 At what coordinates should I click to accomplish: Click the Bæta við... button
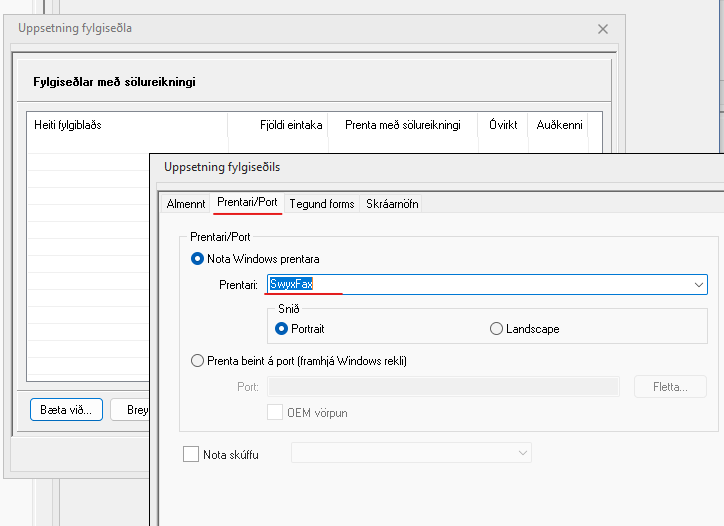point(67,410)
